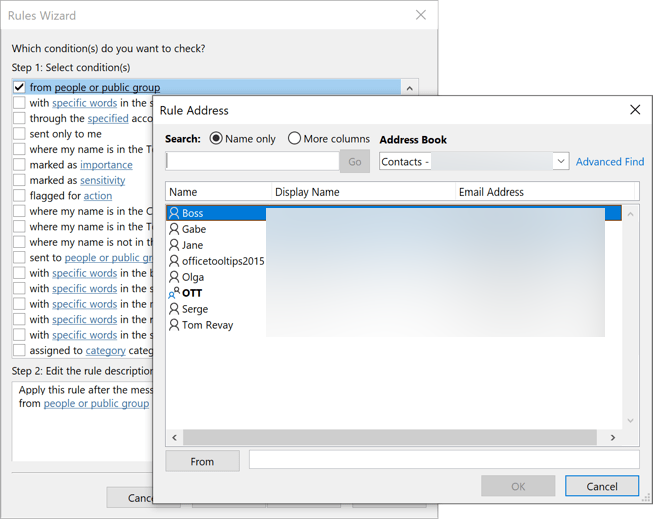The height and width of the screenshot is (519, 653).
Task: Click the 'specified' account link
Action: (108, 119)
